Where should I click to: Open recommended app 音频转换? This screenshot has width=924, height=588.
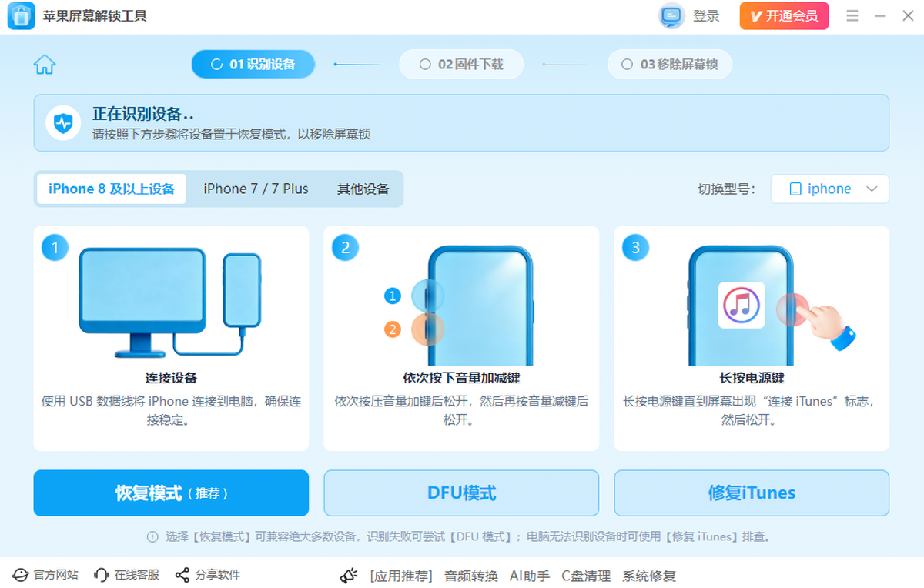(x=471, y=576)
